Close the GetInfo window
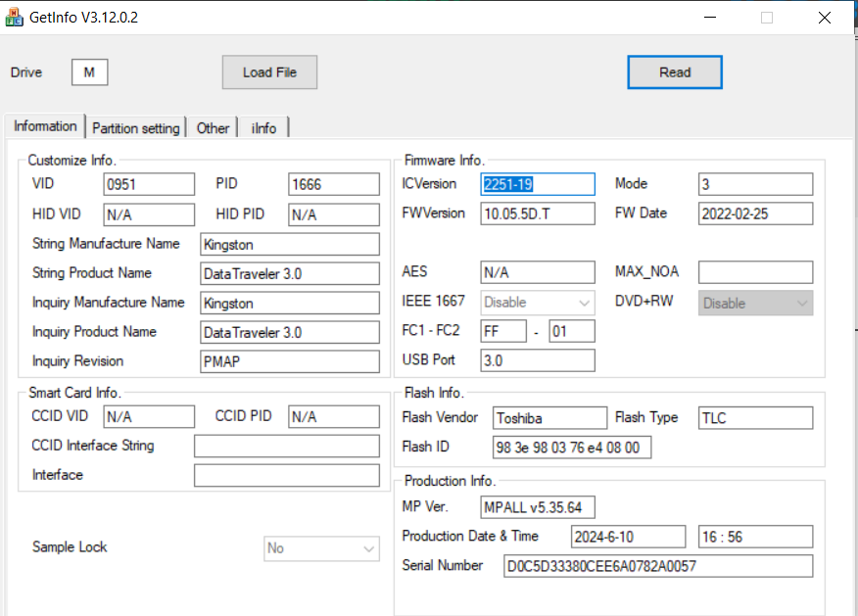 point(825,18)
